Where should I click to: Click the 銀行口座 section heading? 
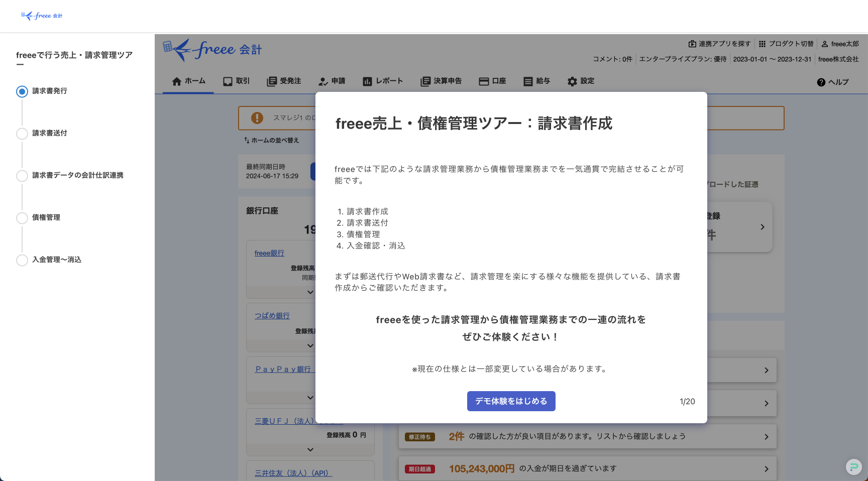[x=262, y=211]
